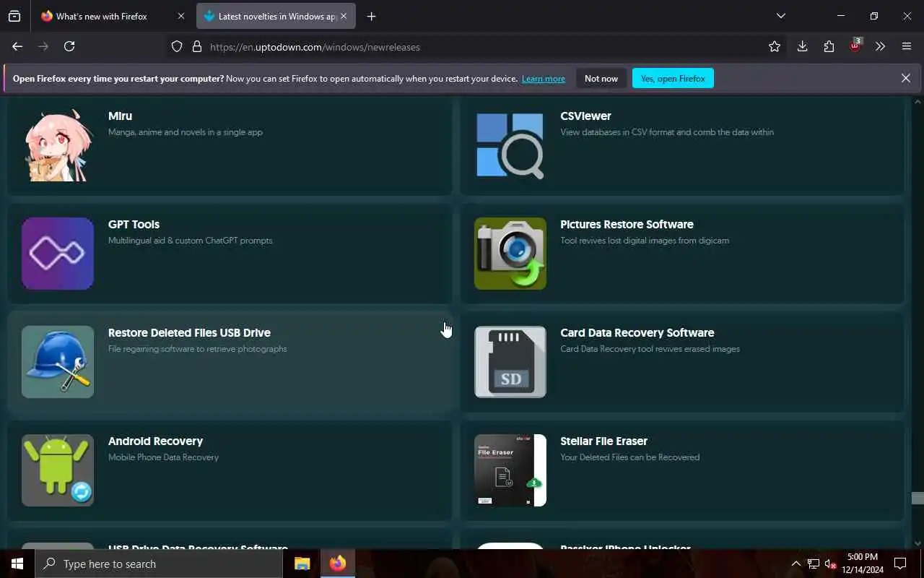
Task: Reload the current page
Action: (69, 46)
